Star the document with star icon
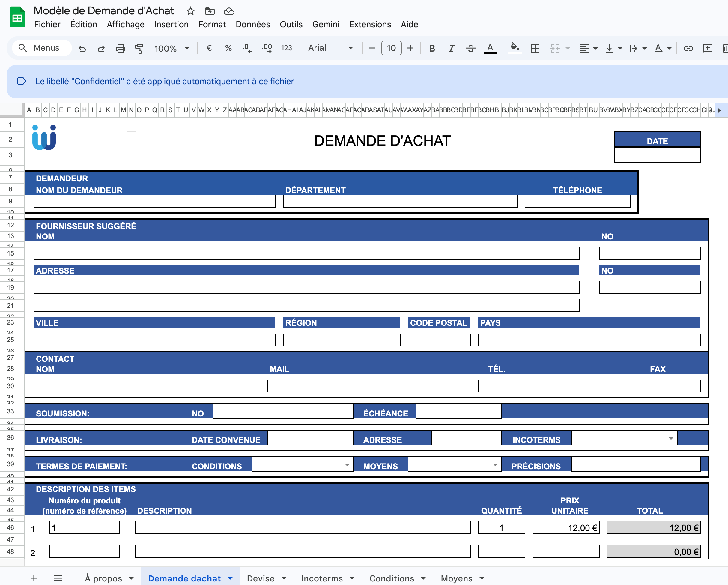This screenshot has width=728, height=585. (x=190, y=11)
